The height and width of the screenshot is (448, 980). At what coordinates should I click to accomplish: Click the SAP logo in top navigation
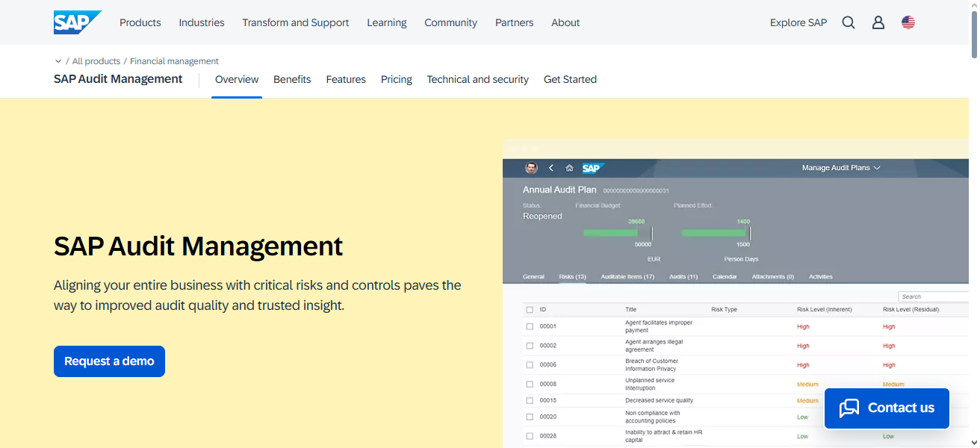[x=75, y=22]
